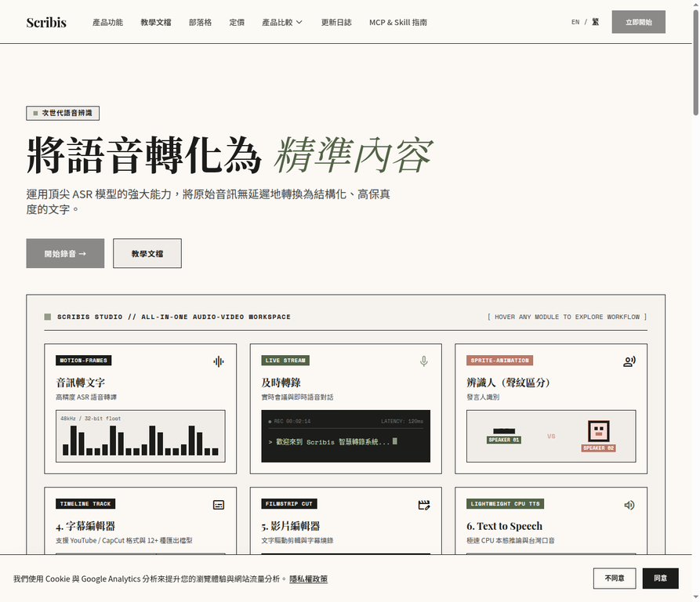Screen dimensions: 700x602
Task: Click the LIVE STREAM tag
Action: pos(285,360)
